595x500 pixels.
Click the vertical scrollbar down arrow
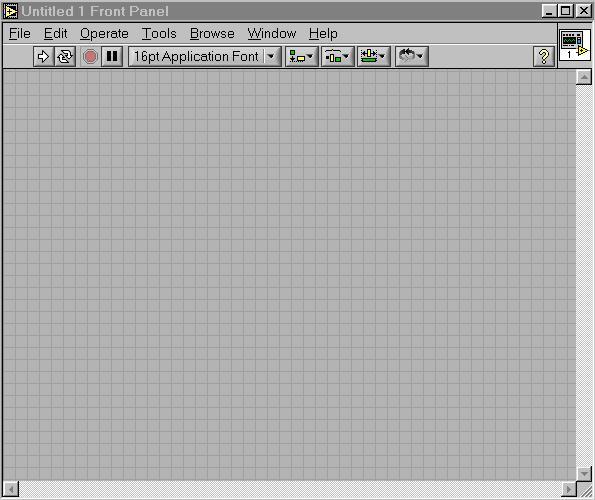(584, 473)
